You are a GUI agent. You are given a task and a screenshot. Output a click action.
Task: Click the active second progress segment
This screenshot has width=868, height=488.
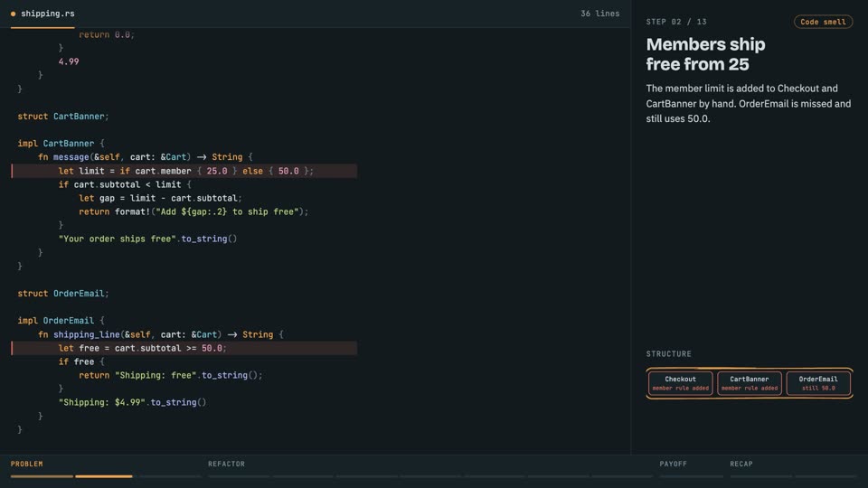coord(104,476)
